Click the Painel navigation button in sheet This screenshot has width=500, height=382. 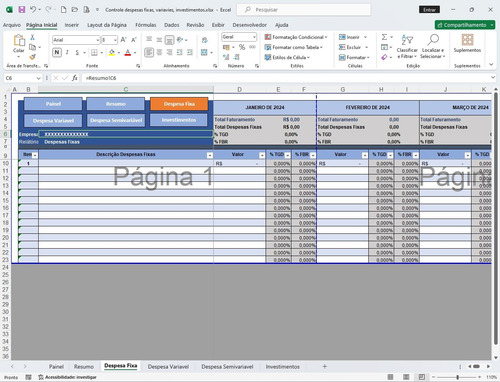53,104
